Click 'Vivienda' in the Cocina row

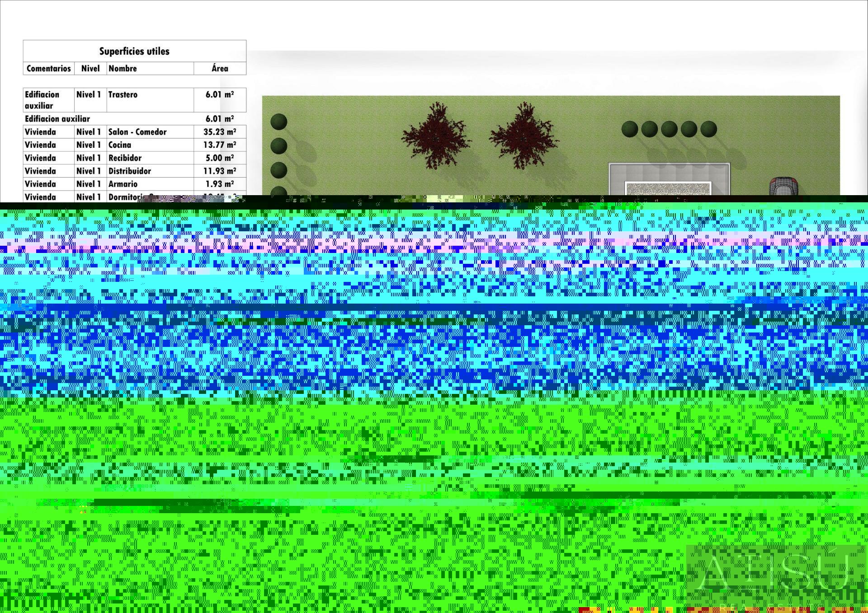coord(40,145)
